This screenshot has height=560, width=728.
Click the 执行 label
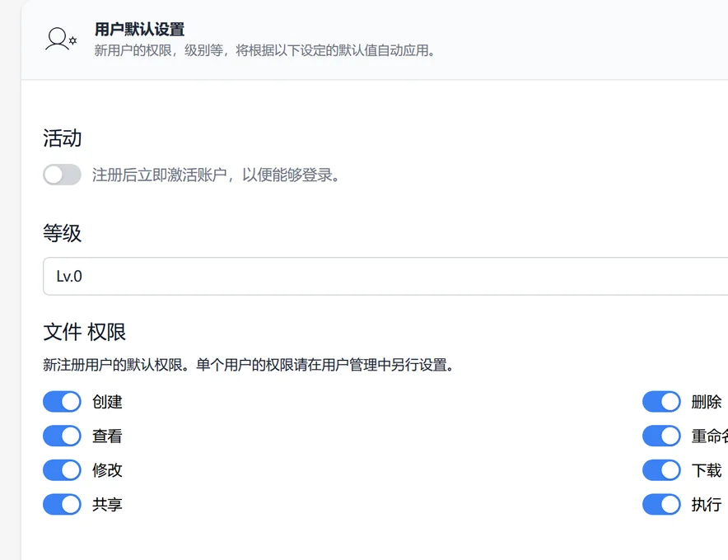pos(707,504)
